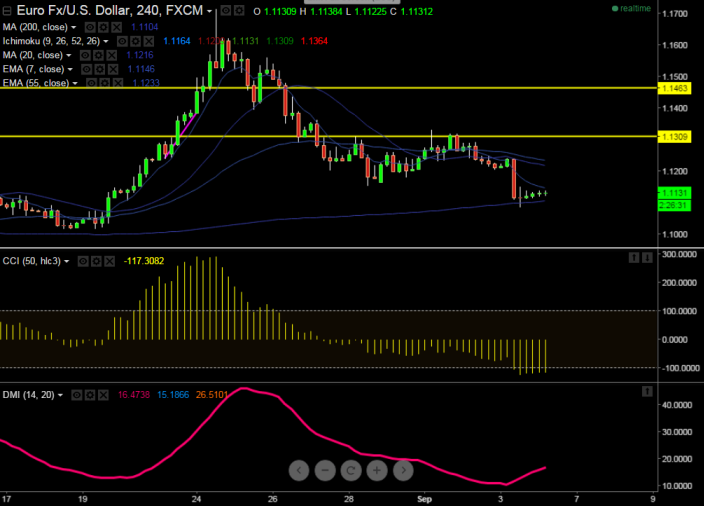Toggle visibility eye of Euro Fx/U.S. Dollar series
This screenshot has height=506, width=704.
(226, 10)
